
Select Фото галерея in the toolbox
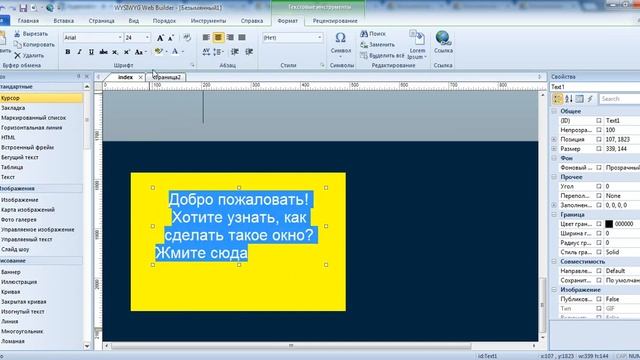point(19,220)
